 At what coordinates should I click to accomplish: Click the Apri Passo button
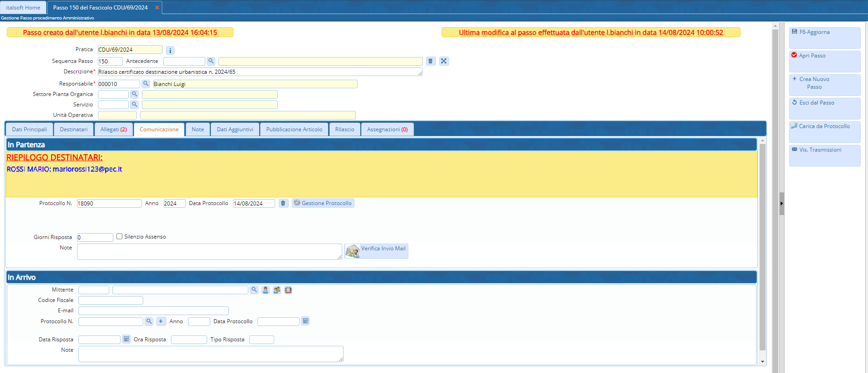(x=824, y=61)
